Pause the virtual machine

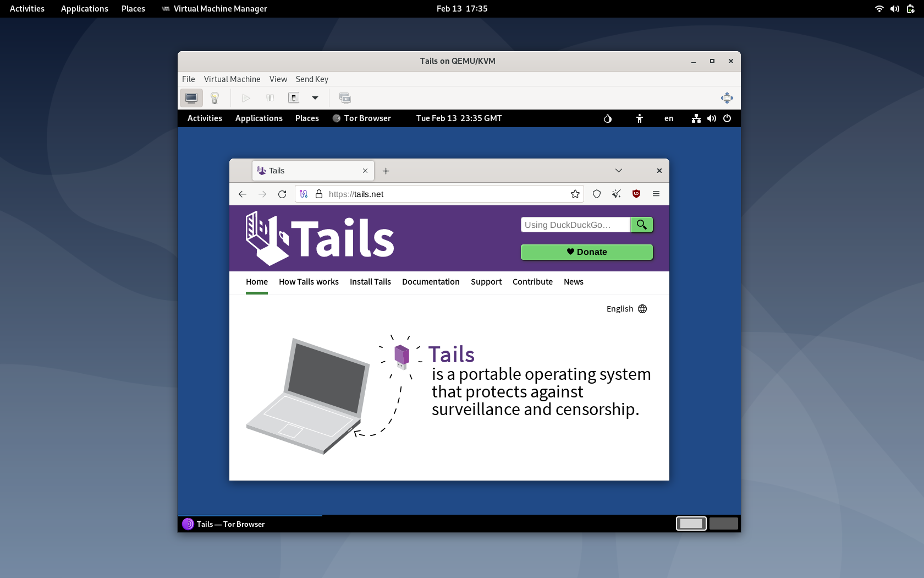270,98
